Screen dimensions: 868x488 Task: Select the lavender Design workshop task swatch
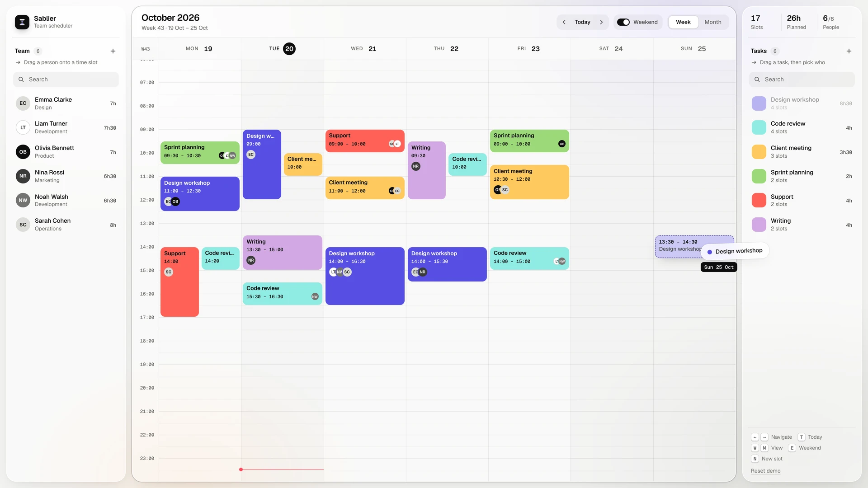(x=759, y=103)
